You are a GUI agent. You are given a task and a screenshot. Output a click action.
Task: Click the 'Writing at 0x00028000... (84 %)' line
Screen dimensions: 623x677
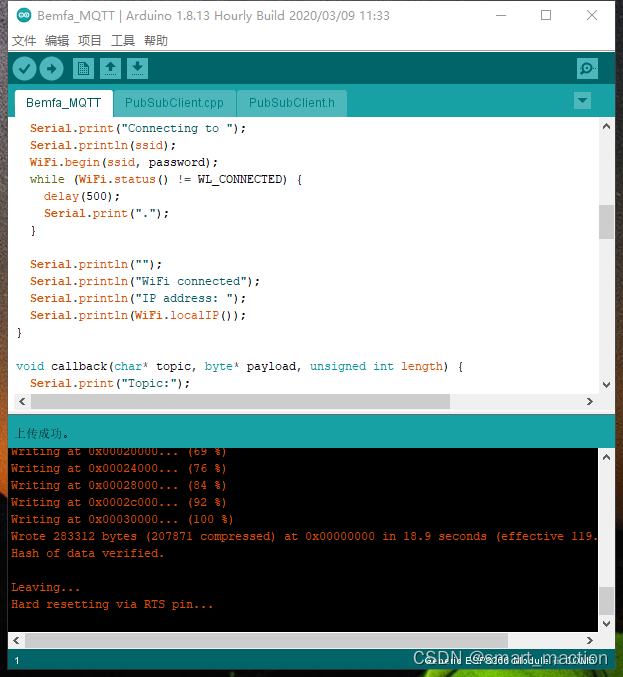coord(118,485)
